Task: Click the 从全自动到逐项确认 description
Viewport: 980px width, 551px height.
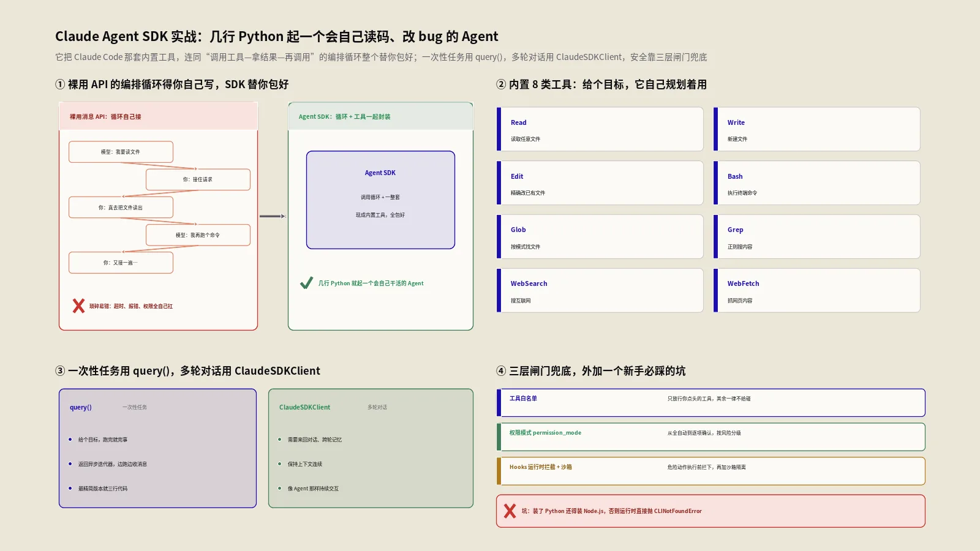Action: (704, 433)
